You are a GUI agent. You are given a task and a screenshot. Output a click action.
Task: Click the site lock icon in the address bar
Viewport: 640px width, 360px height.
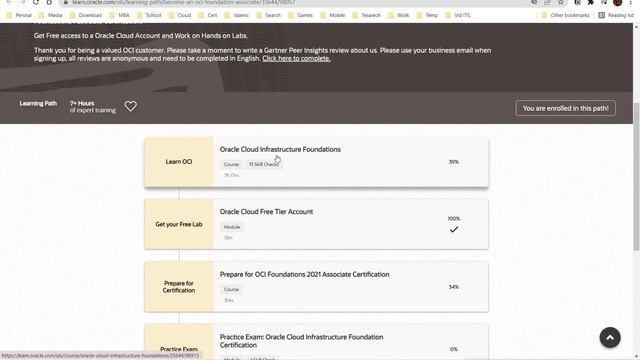66,2
